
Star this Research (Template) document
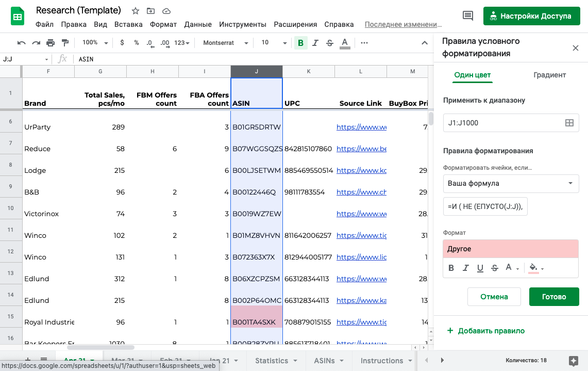tap(136, 11)
